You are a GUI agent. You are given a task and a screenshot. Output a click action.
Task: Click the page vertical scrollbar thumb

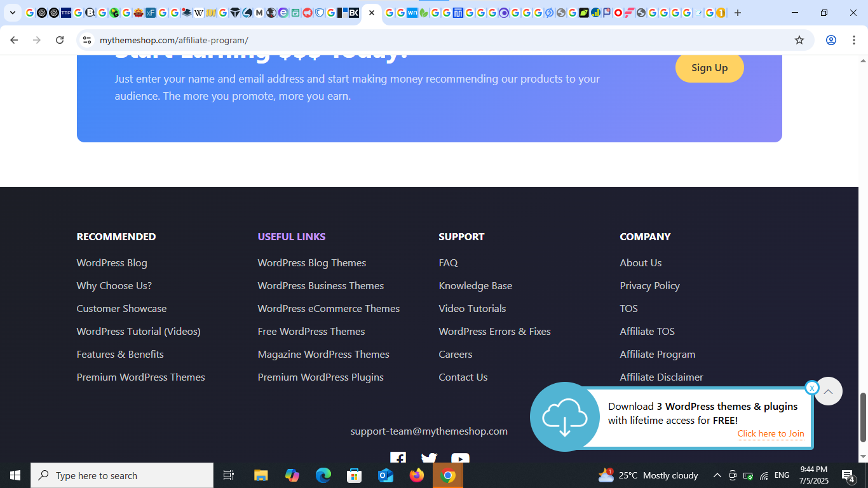point(863,417)
